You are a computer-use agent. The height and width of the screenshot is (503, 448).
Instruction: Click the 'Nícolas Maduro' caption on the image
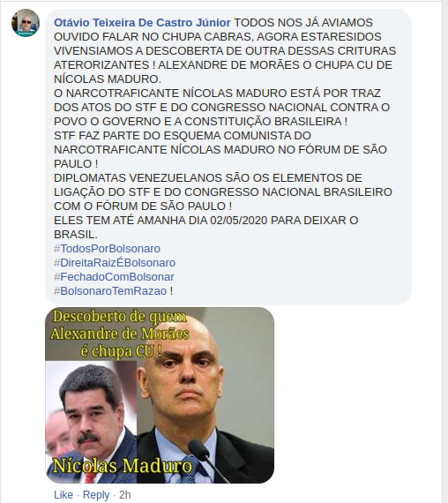pyautogui.click(x=122, y=466)
